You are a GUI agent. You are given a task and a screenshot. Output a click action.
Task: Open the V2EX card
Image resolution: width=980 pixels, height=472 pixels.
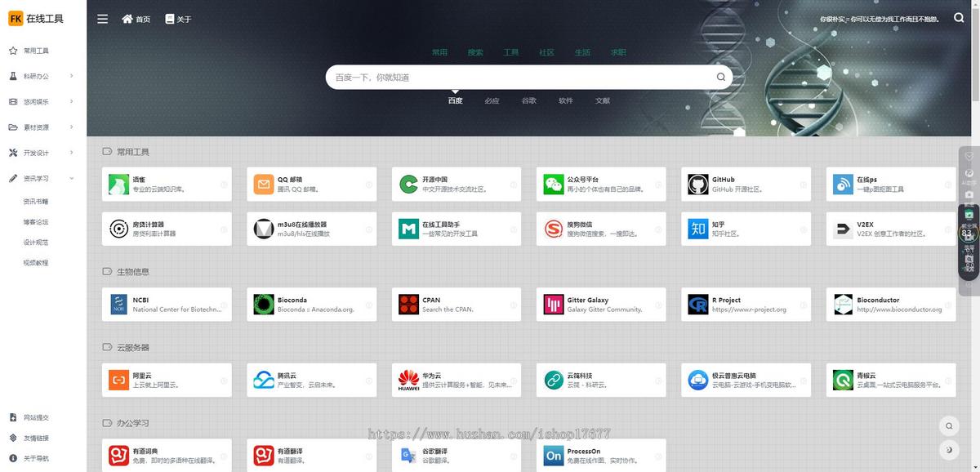[x=891, y=229]
